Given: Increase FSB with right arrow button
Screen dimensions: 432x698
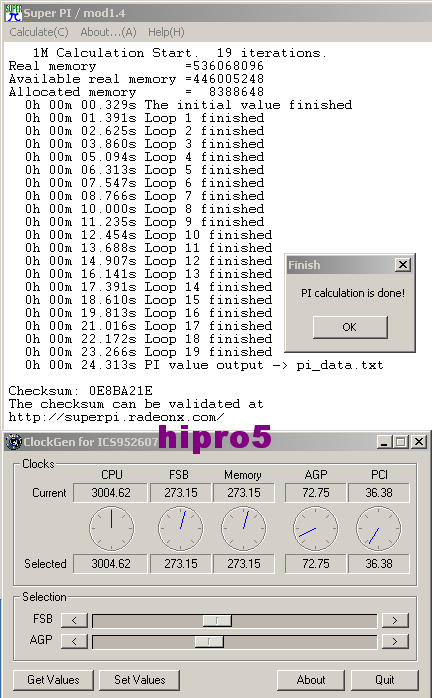Looking at the screenshot, I should (395, 620).
